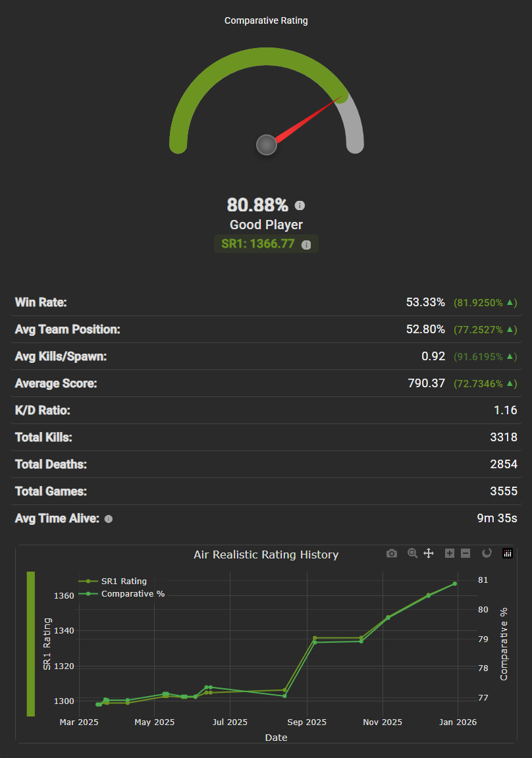Click the green up arrow in Win Rate row

[510, 303]
